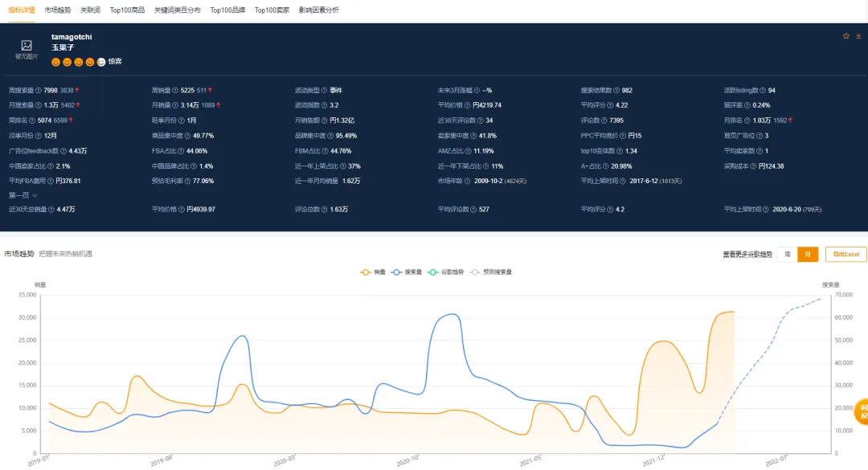The height and width of the screenshot is (470, 868).
Task: Click help icon next to 月销量
Action: pos(175,105)
